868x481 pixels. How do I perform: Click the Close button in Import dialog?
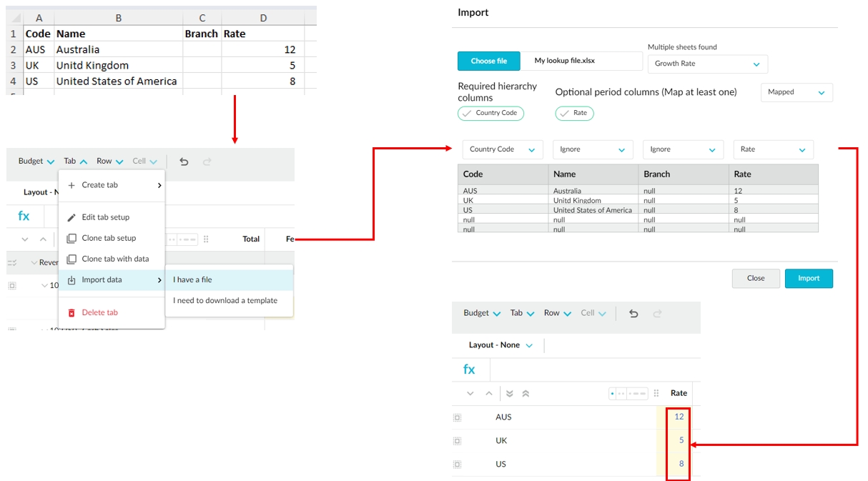coord(756,278)
